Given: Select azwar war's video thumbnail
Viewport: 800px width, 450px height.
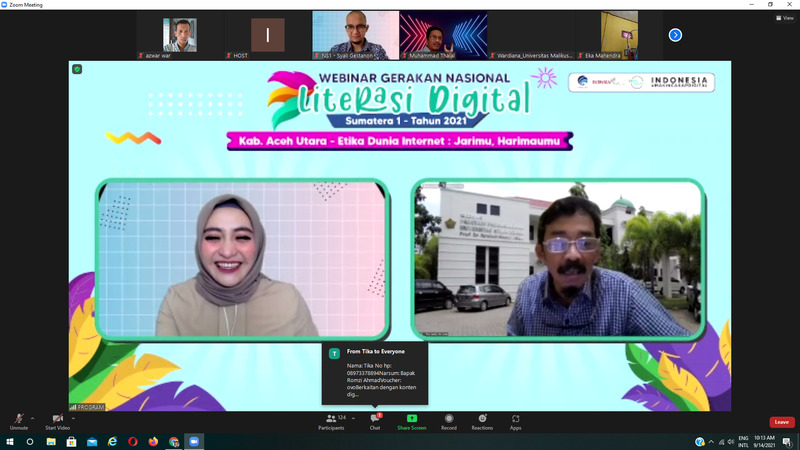Looking at the screenshot, I should tap(180, 35).
